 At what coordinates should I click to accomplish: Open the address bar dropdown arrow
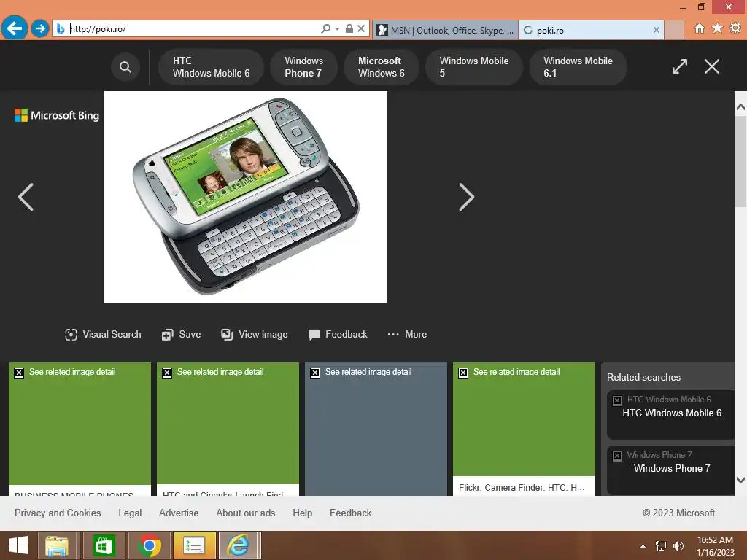337,29
